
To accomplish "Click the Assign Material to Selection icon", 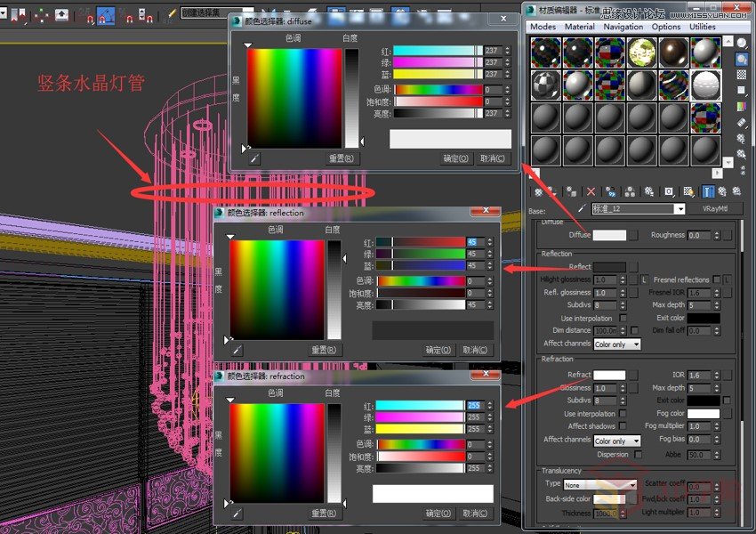I will [570, 191].
